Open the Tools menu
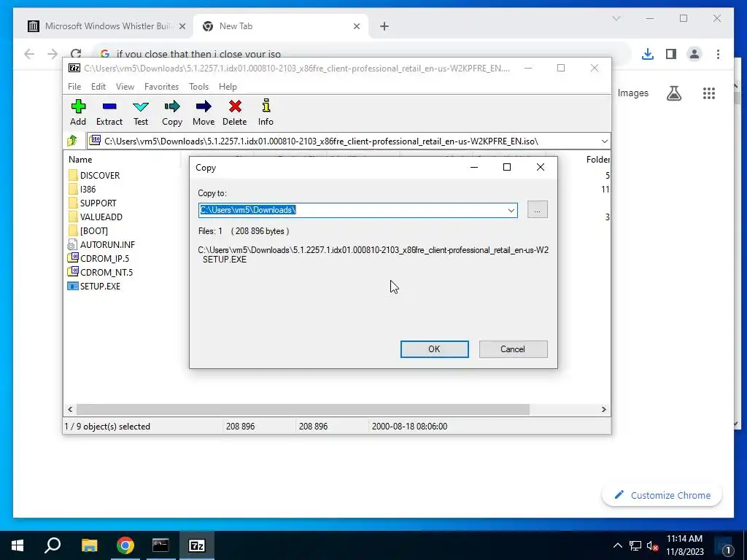The width and height of the screenshot is (747, 560). coord(198,87)
